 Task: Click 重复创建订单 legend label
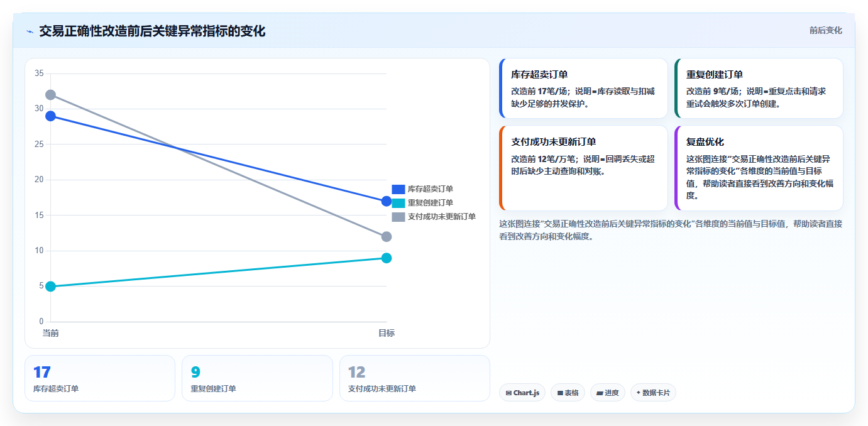431,203
